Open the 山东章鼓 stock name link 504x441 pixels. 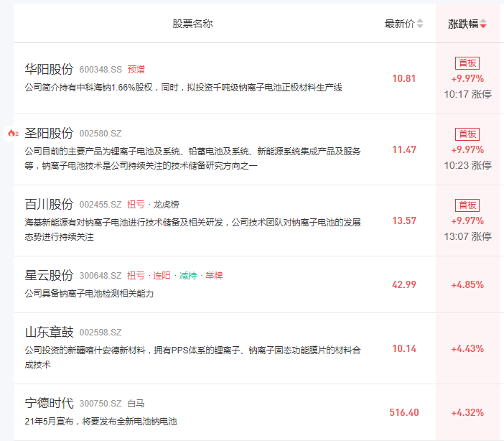click(x=49, y=332)
